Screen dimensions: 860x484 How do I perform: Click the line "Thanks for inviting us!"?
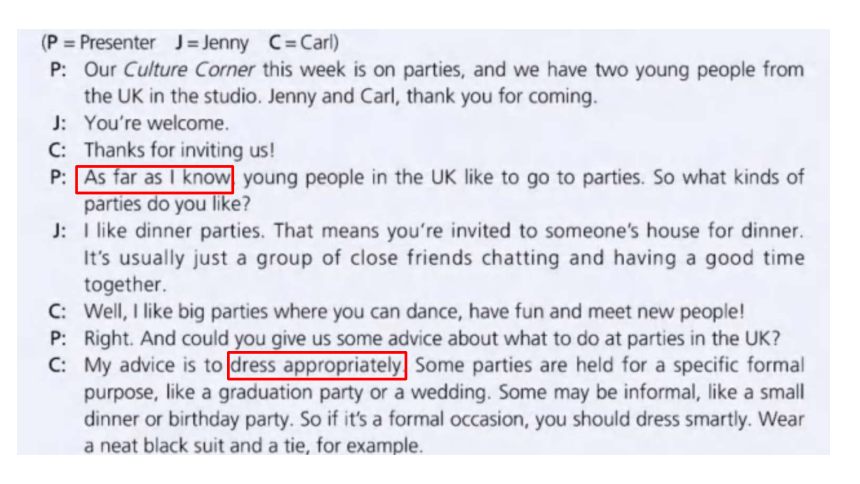point(179,150)
